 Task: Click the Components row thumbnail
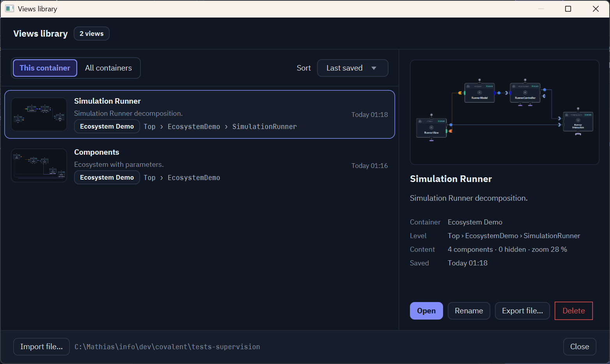[39, 165]
